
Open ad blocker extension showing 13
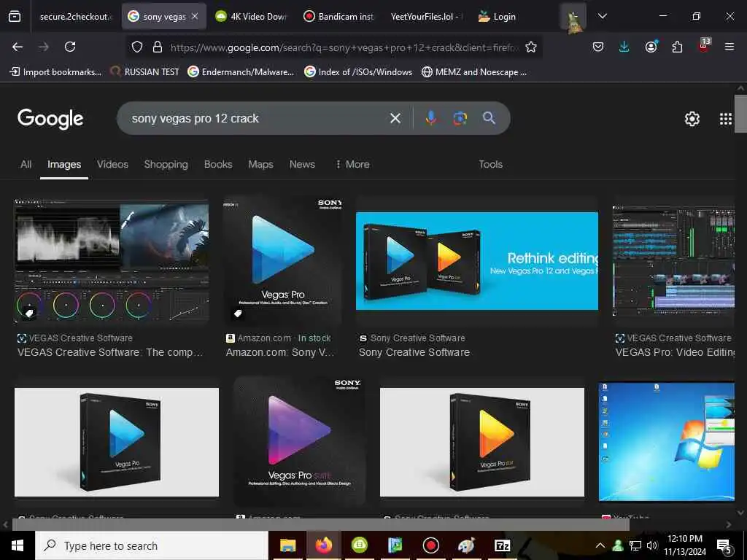click(x=704, y=46)
